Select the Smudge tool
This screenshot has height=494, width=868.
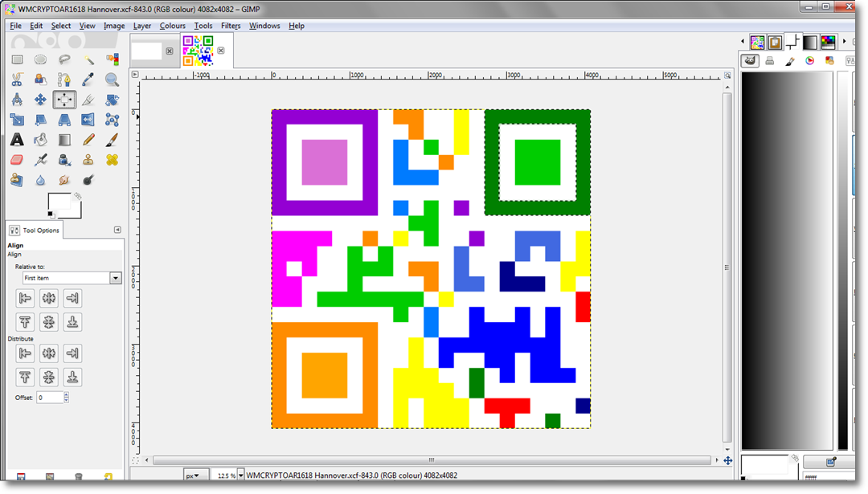click(64, 180)
